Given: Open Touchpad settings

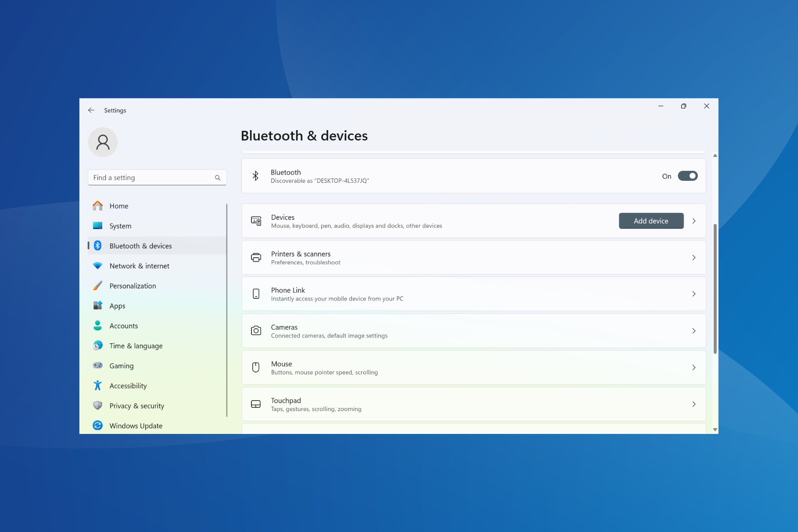Looking at the screenshot, I should pyautogui.click(x=473, y=404).
